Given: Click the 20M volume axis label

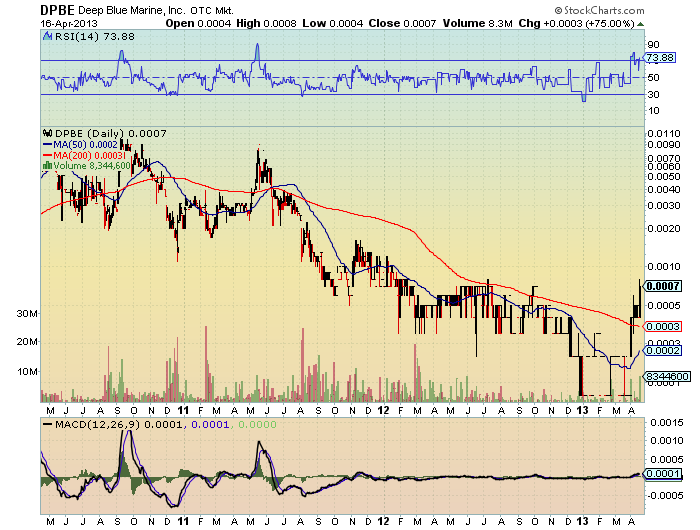Looking at the screenshot, I should click(x=27, y=342).
